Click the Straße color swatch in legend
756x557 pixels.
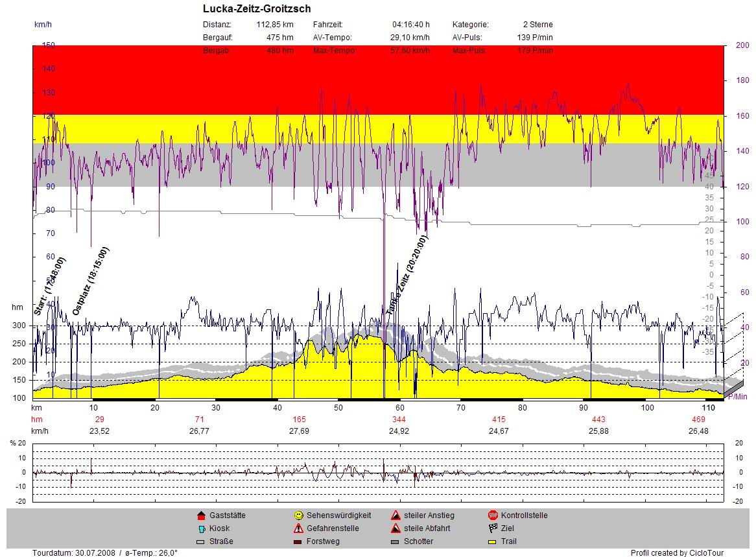click(201, 542)
